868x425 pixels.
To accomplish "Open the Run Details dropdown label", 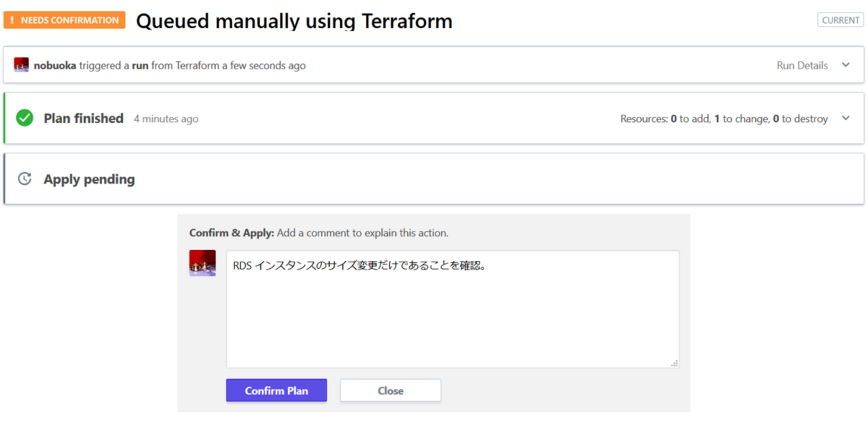I will click(802, 65).
